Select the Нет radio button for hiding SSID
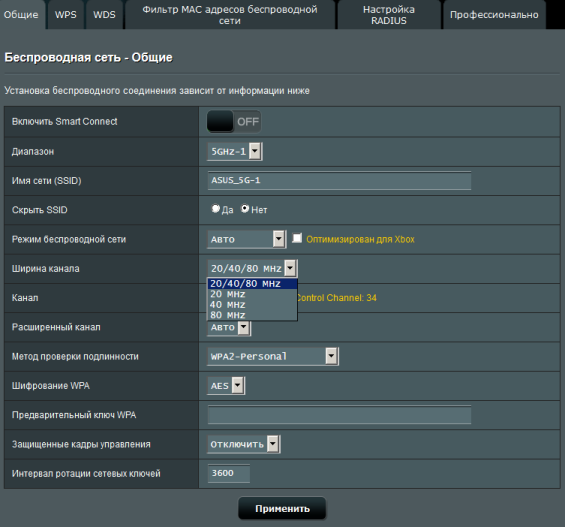This screenshot has width=565, height=527. point(245,209)
